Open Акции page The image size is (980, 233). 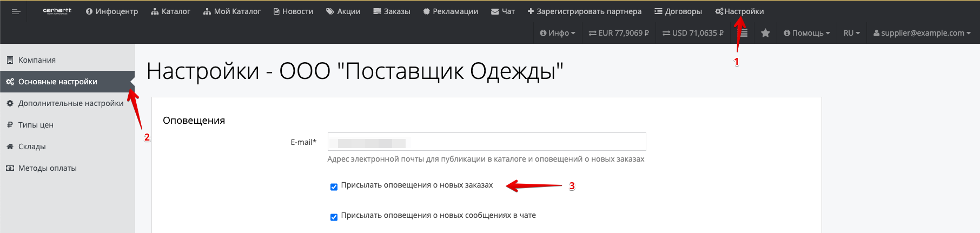pyautogui.click(x=343, y=11)
